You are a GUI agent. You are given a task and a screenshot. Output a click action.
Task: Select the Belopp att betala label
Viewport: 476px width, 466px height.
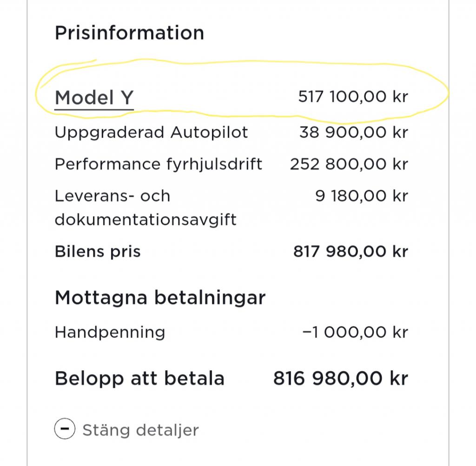[x=139, y=379]
